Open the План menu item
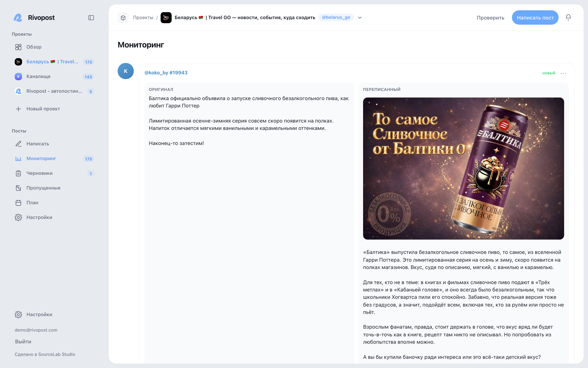The height and width of the screenshot is (368, 588). point(54,203)
